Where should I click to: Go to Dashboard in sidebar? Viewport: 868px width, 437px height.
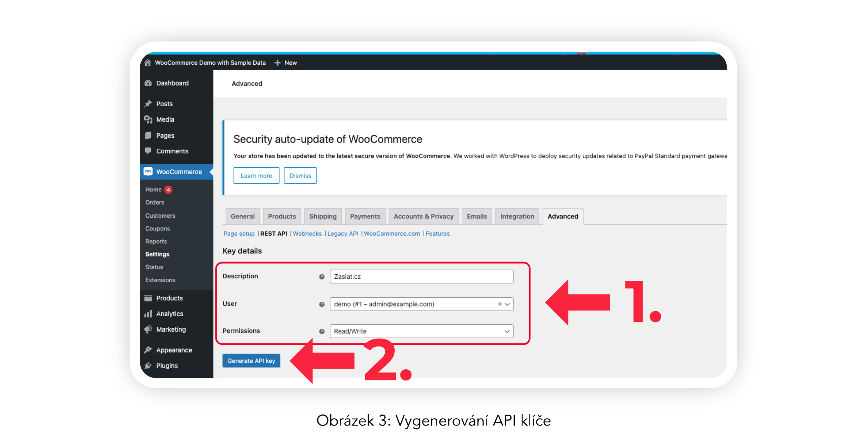coord(173,83)
